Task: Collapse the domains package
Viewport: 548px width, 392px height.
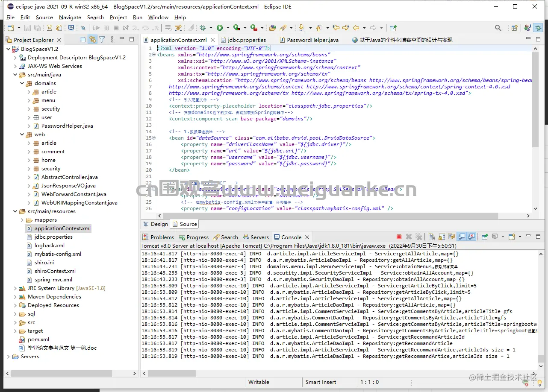Action: click(x=22, y=83)
